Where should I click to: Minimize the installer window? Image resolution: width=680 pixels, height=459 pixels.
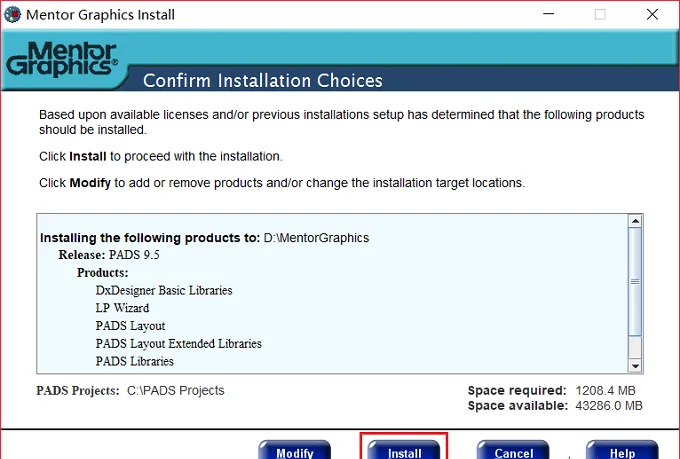click(x=549, y=14)
